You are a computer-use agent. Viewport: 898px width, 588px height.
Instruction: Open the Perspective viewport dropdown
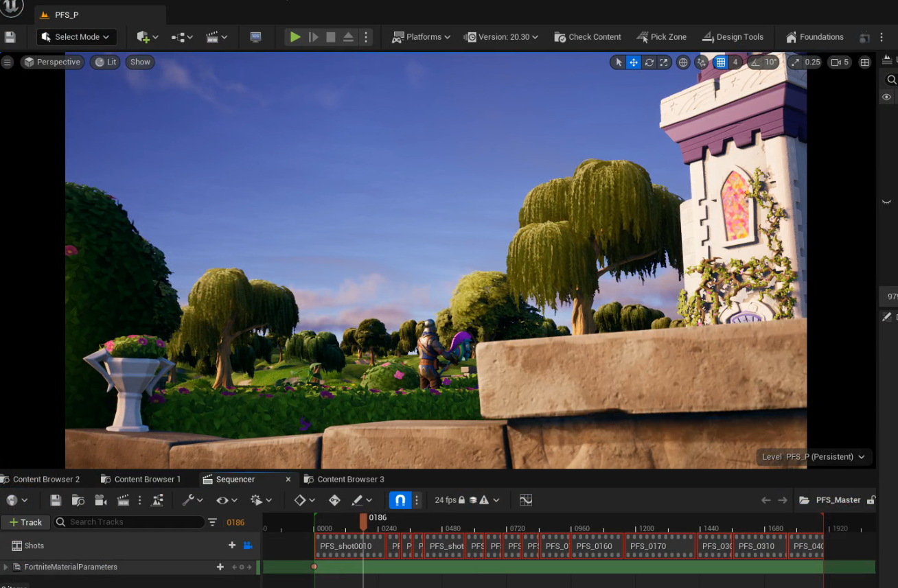pyautogui.click(x=52, y=62)
